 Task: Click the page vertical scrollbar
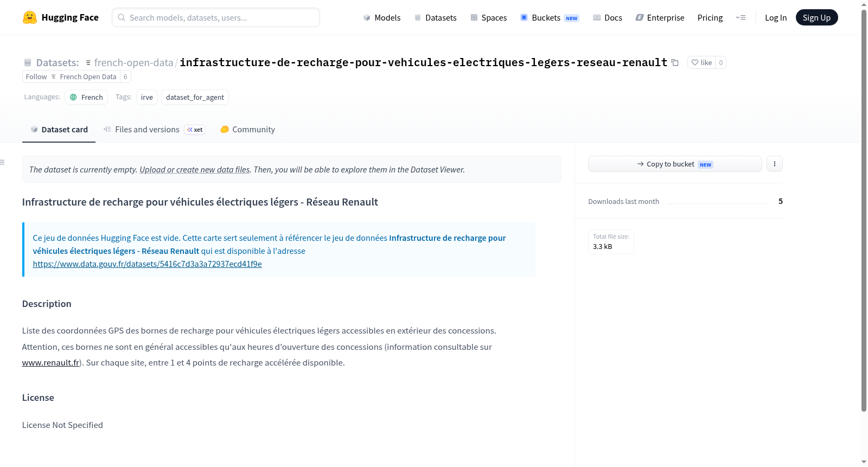[864, 212]
